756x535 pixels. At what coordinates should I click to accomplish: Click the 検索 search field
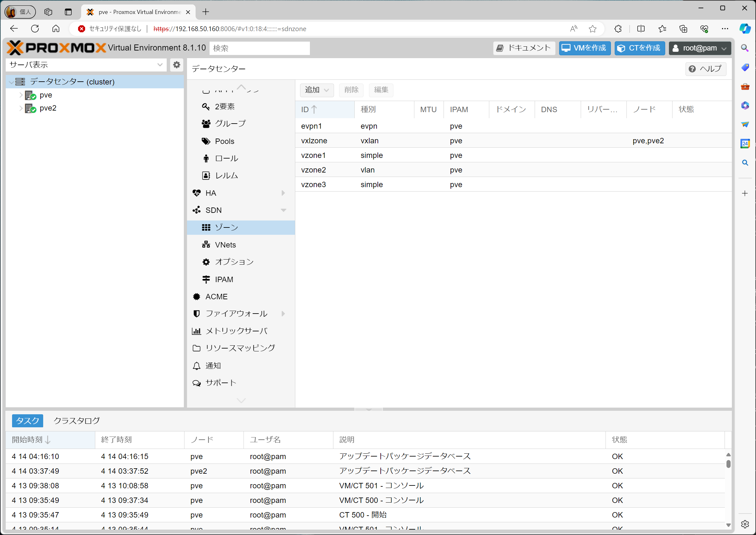[x=259, y=48]
